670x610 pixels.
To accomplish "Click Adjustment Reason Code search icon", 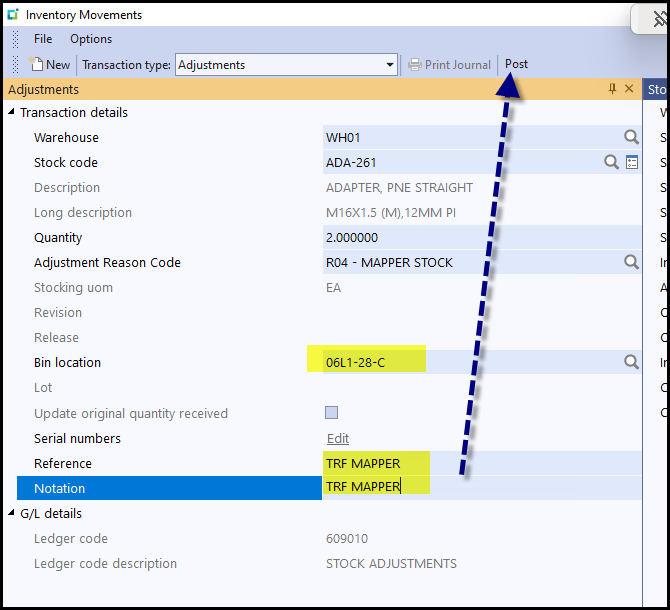I will 631,262.
